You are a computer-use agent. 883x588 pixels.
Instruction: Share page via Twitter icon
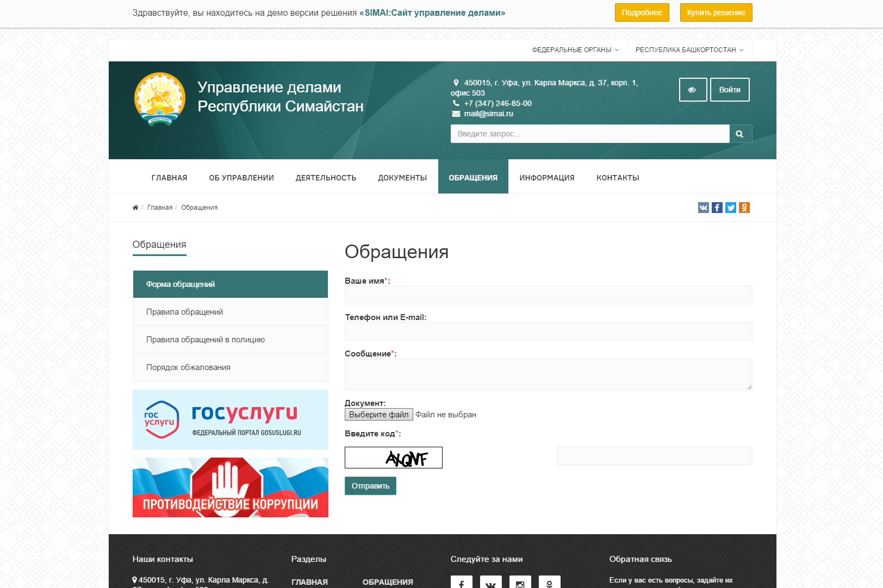pyautogui.click(x=730, y=208)
